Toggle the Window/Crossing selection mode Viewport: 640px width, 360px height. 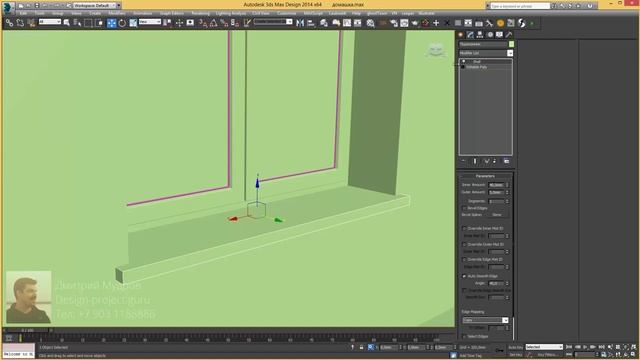pos(99,23)
